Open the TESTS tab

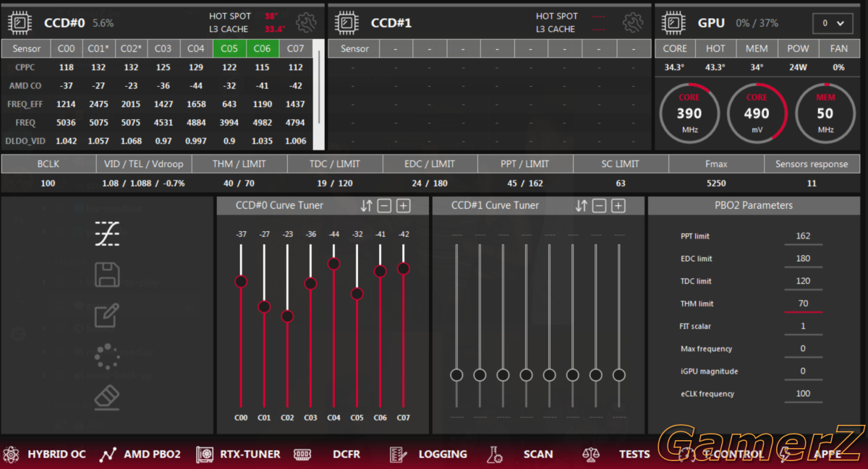616,455
